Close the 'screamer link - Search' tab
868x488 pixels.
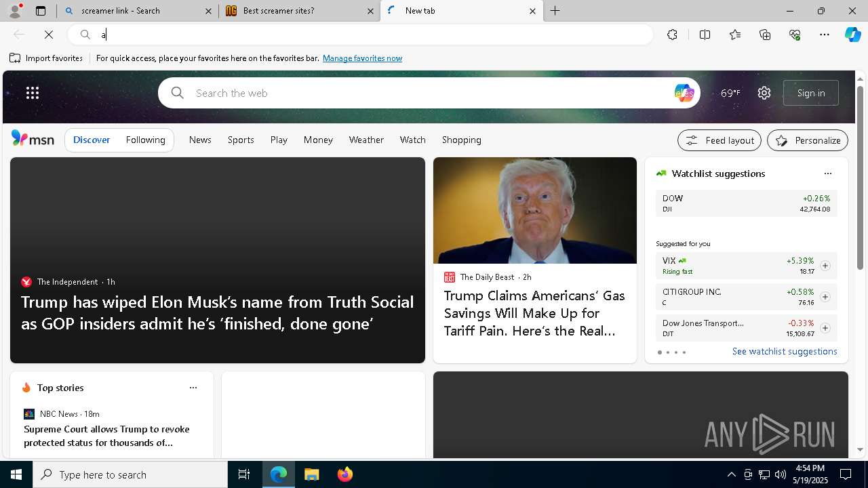click(209, 11)
